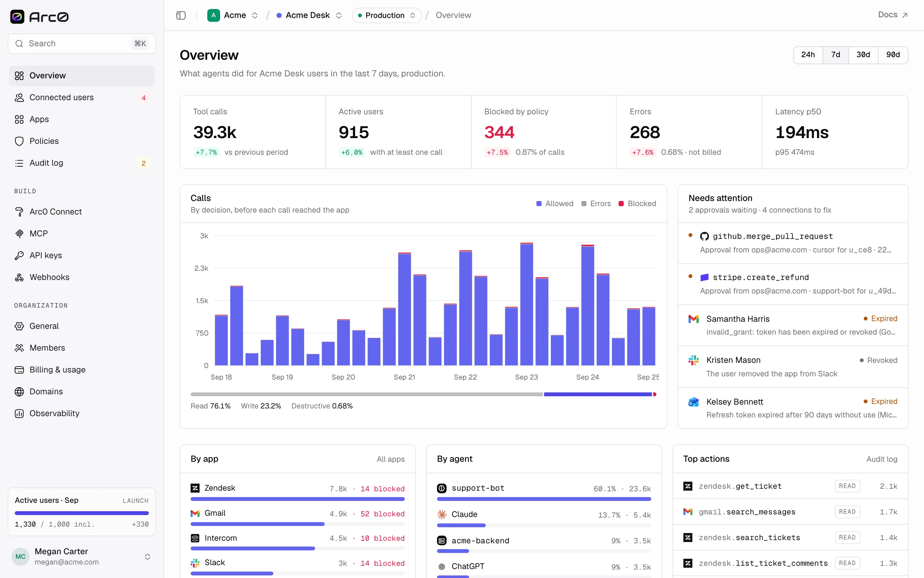
Task: Click the acme-backend agent row
Action: click(544, 545)
